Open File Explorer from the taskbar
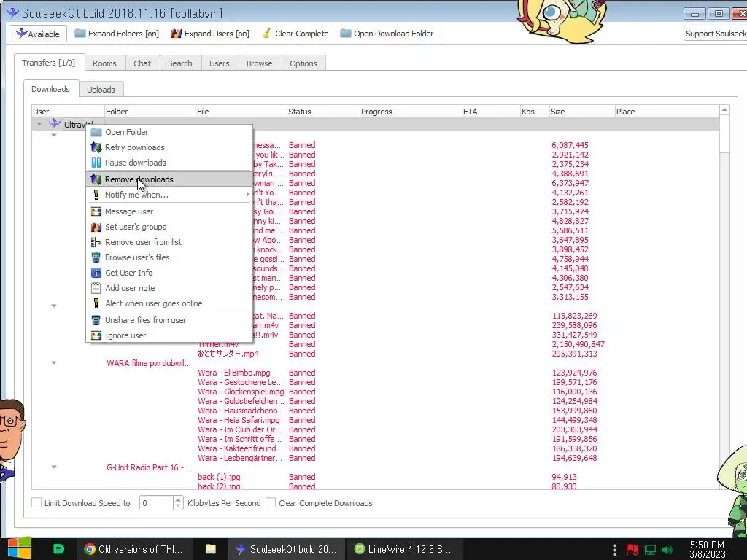Image resolution: width=747 pixels, height=560 pixels. (x=211, y=549)
